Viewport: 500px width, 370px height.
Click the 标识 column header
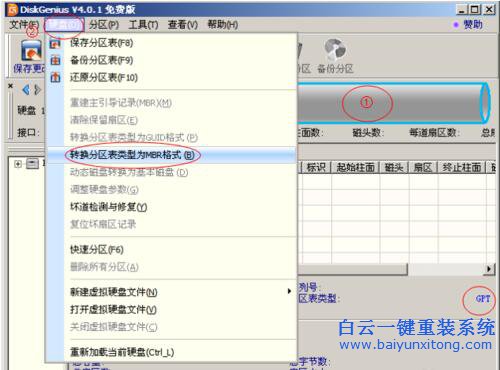[316, 167]
